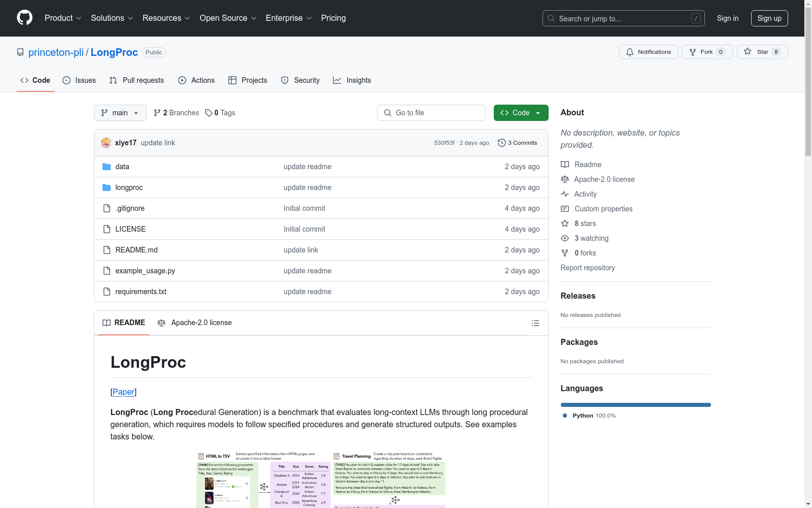Open the xiye17 author link
The image size is (812, 508).
pos(126,143)
